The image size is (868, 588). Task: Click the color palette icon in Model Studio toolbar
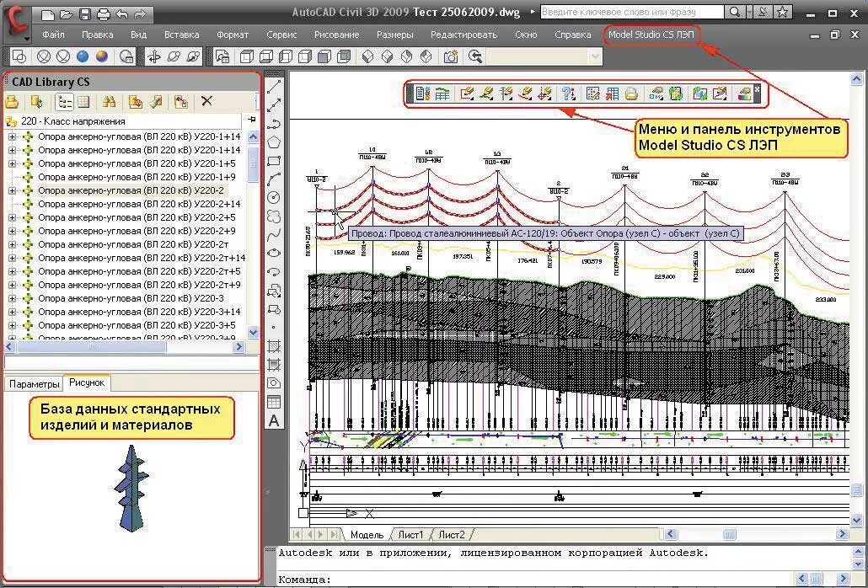[x=745, y=94]
